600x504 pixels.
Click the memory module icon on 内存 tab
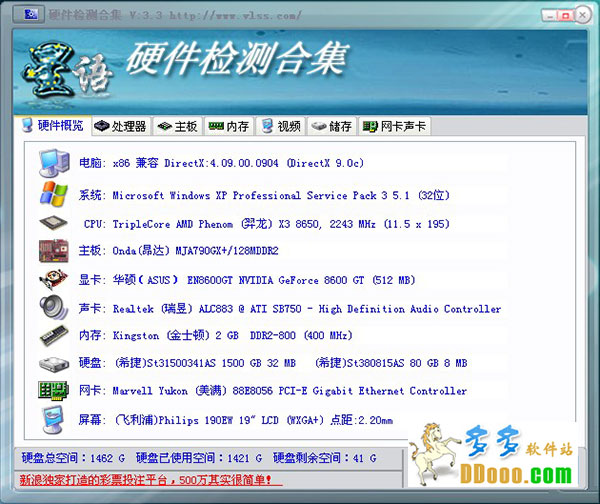click(216, 126)
